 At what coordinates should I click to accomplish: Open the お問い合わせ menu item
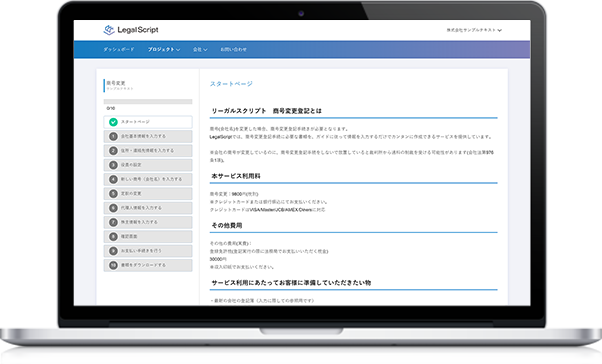(x=233, y=50)
